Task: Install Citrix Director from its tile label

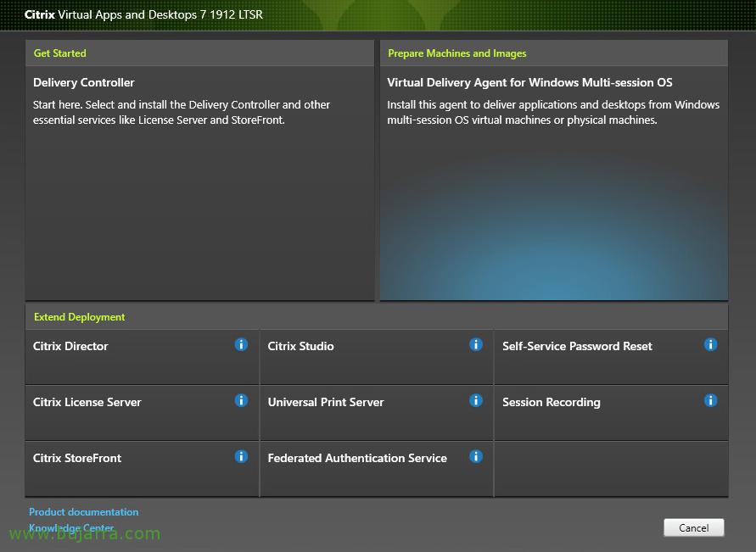Action: pyautogui.click(x=70, y=346)
